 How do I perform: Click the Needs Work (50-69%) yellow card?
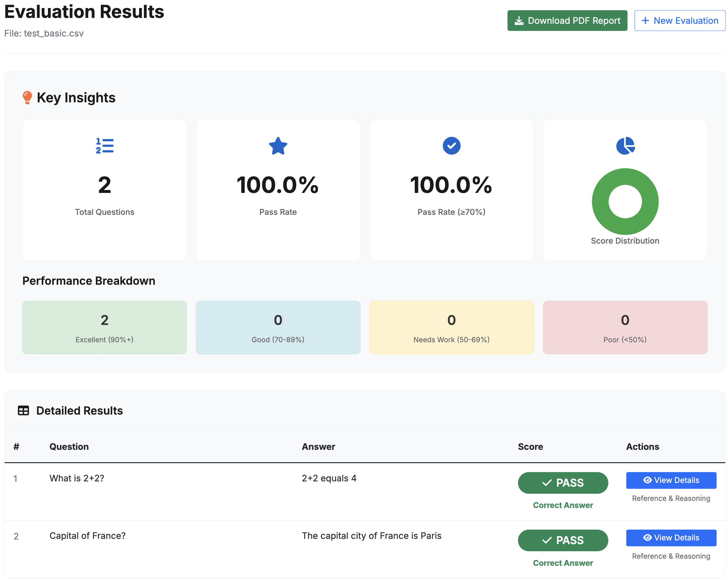click(x=452, y=327)
